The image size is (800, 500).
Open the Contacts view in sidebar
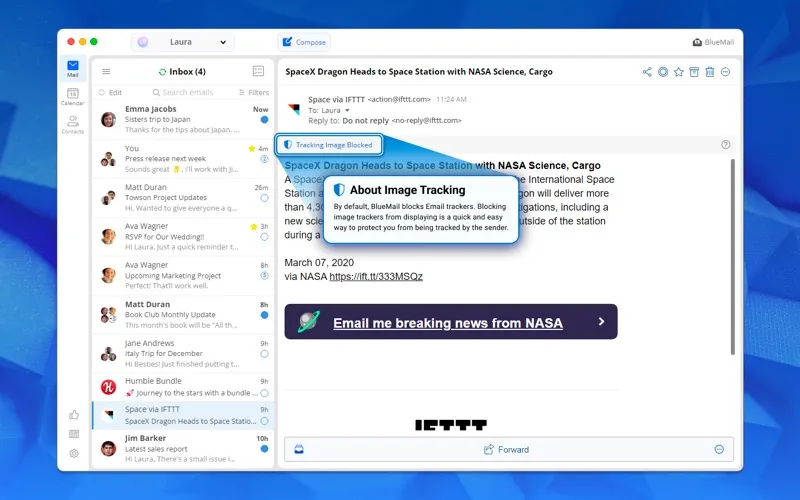pos(72,124)
